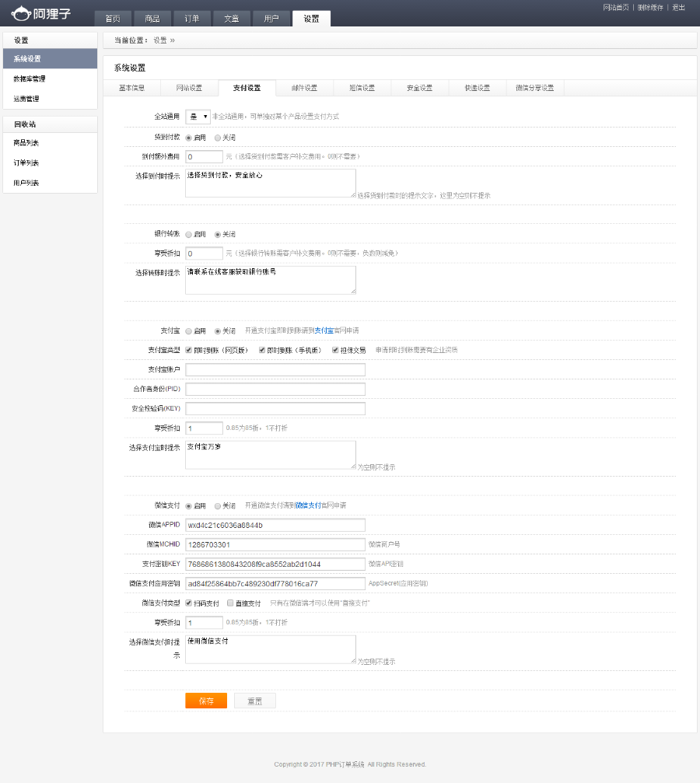This screenshot has height=783, width=700.
Task: Click the 微信支付 official site link
Action: (x=308, y=505)
